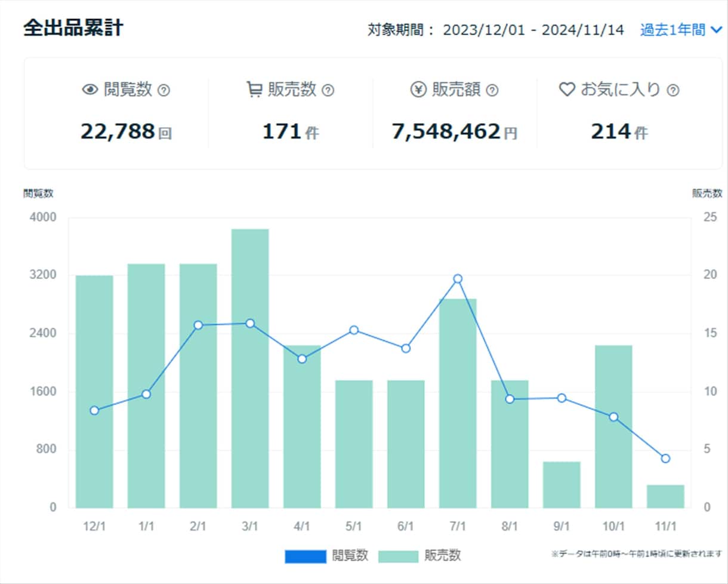Select the 2/1 view count point
This screenshot has height=584, width=728.
click(198, 325)
